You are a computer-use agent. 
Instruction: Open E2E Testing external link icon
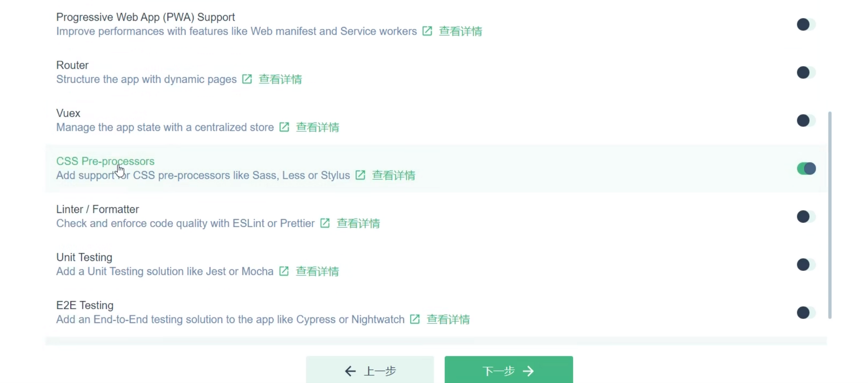click(415, 320)
